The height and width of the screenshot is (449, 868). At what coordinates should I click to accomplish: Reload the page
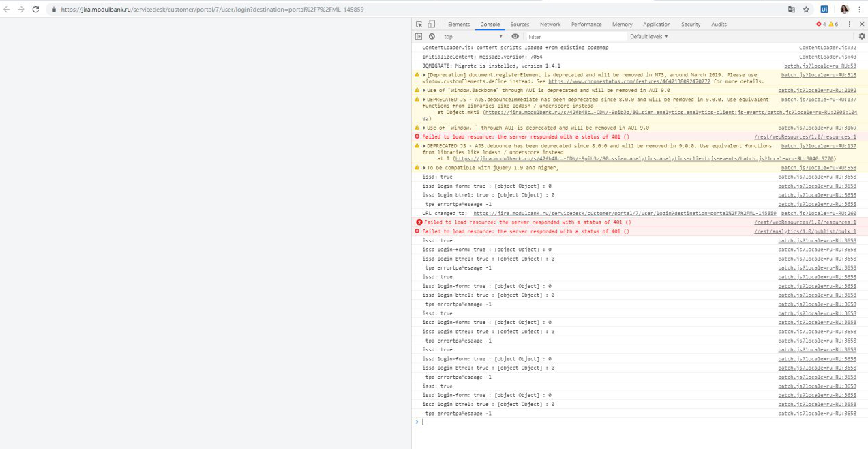pos(35,10)
